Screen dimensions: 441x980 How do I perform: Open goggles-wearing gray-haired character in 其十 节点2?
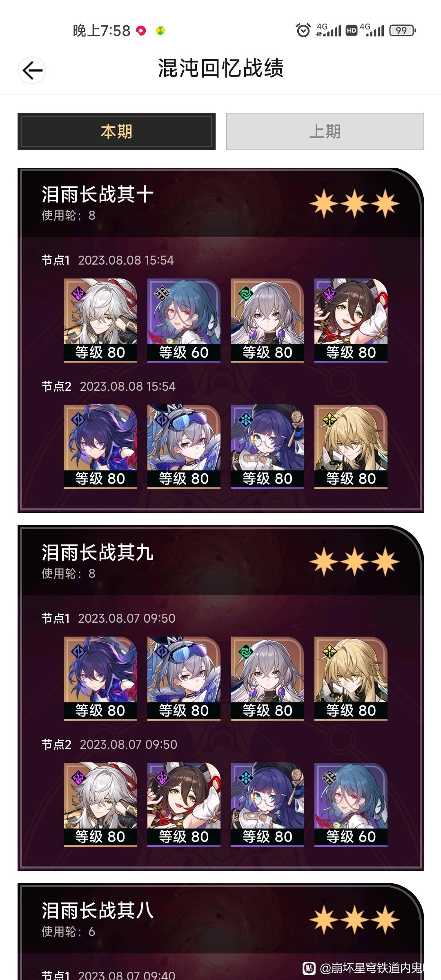184,446
